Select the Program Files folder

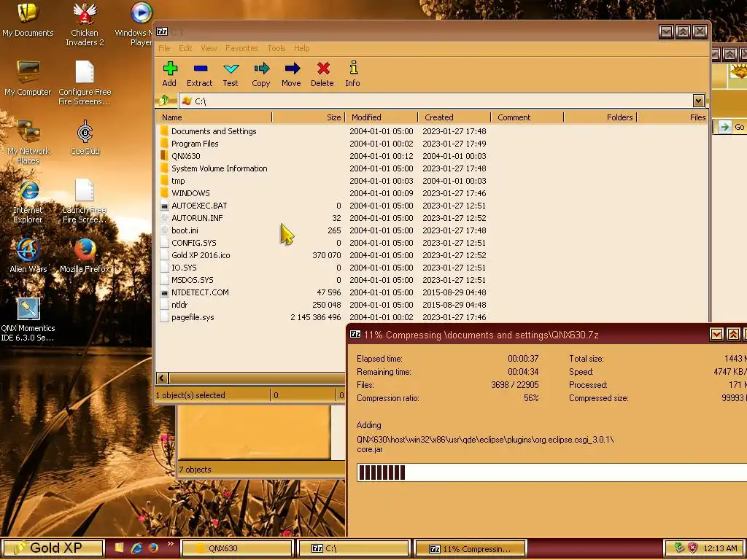pos(195,144)
